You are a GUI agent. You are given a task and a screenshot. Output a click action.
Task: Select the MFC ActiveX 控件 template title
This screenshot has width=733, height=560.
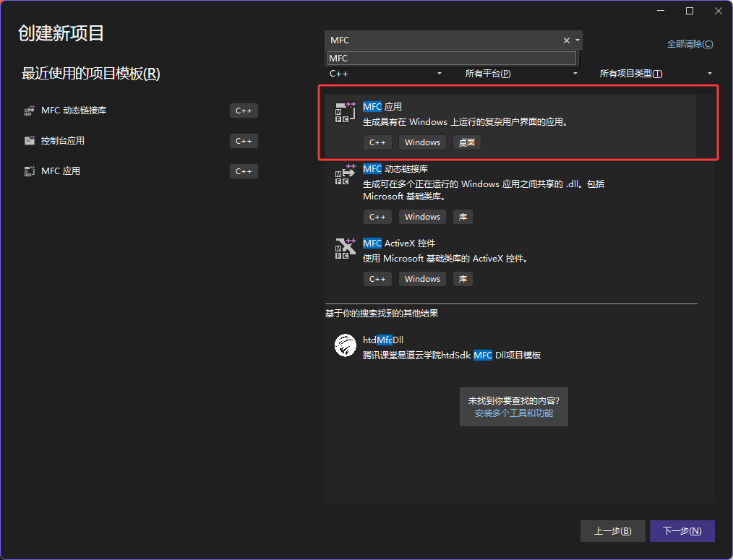click(x=399, y=243)
